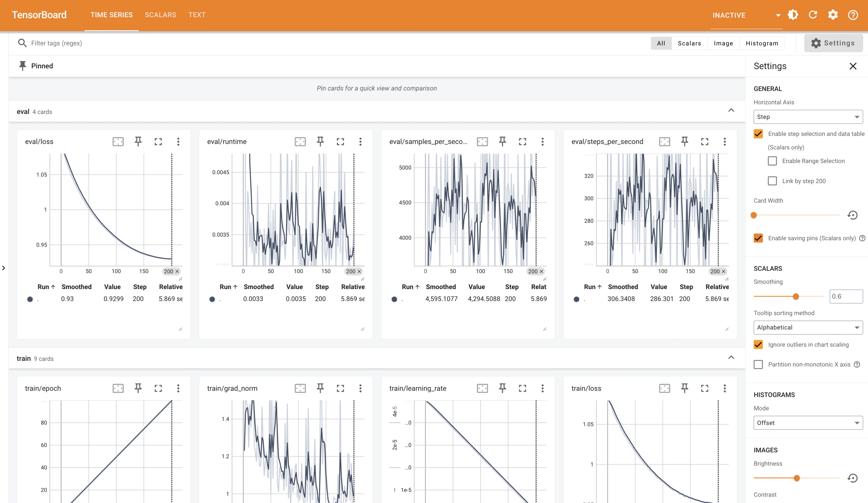Reset image Brightness to default
The width and height of the screenshot is (868, 503).
click(853, 478)
